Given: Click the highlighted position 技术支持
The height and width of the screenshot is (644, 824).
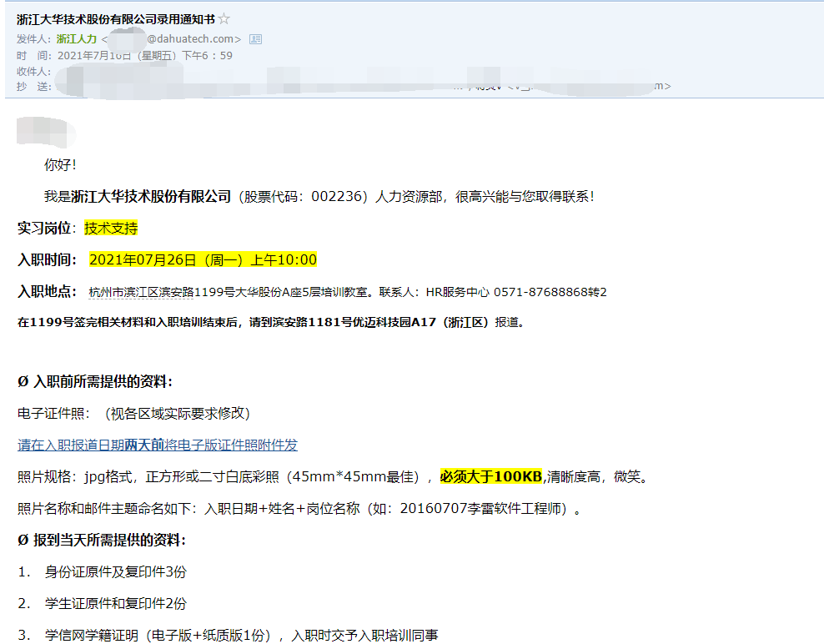Looking at the screenshot, I should pyautogui.click(x=111, y=229).
